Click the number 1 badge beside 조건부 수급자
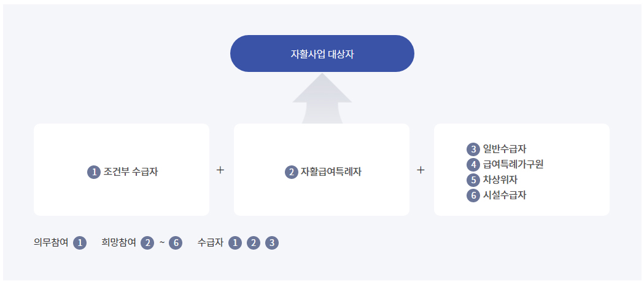Viewport: 644px width, 281px height. click(94, 172)
